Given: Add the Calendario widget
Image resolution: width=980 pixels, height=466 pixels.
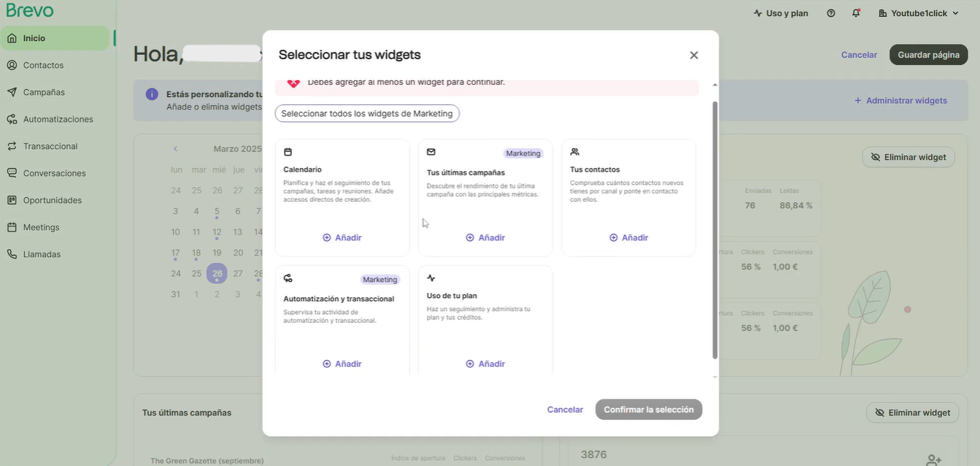Looking at the screenshot, I should pos(342,237).
